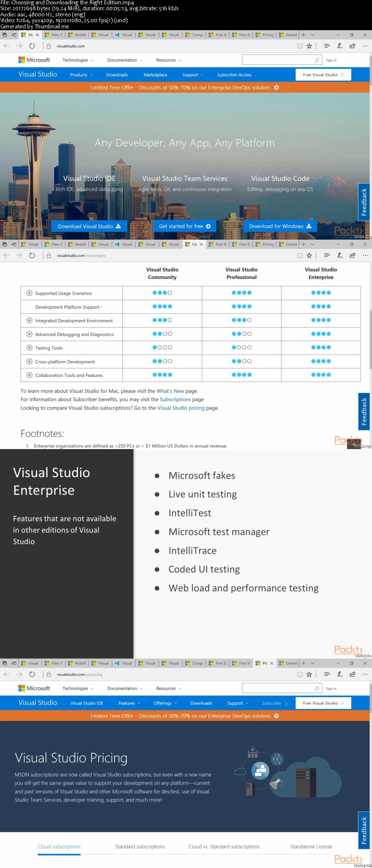Screen dimensions: 372x868
Task: Open the web note pen on the vs/pricing toolbar
Action: [340, 674]
